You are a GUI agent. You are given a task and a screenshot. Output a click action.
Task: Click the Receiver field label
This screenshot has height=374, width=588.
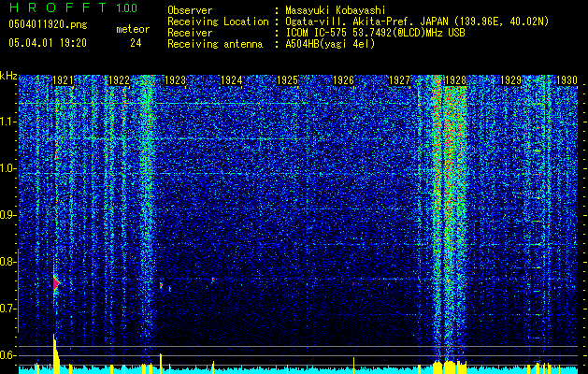pyautogui.click(x=190, y=33)
